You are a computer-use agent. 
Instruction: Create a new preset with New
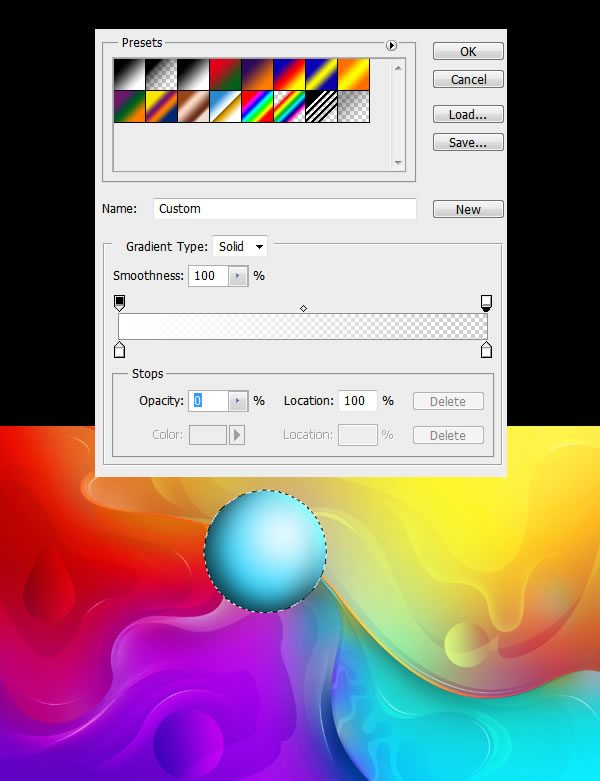(x=468, y=209)
